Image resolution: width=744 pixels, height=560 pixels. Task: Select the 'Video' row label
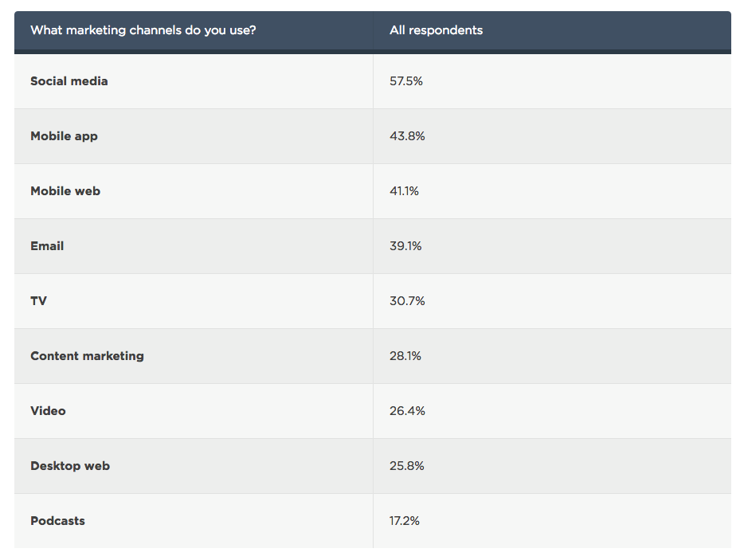click(49, 411)
